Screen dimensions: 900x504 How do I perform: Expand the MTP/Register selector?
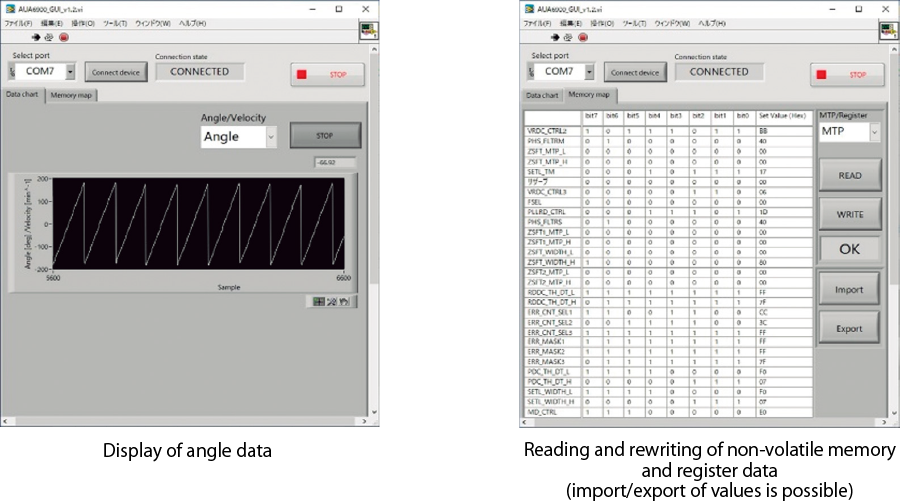pyautogui.click(x=876, y=132)
